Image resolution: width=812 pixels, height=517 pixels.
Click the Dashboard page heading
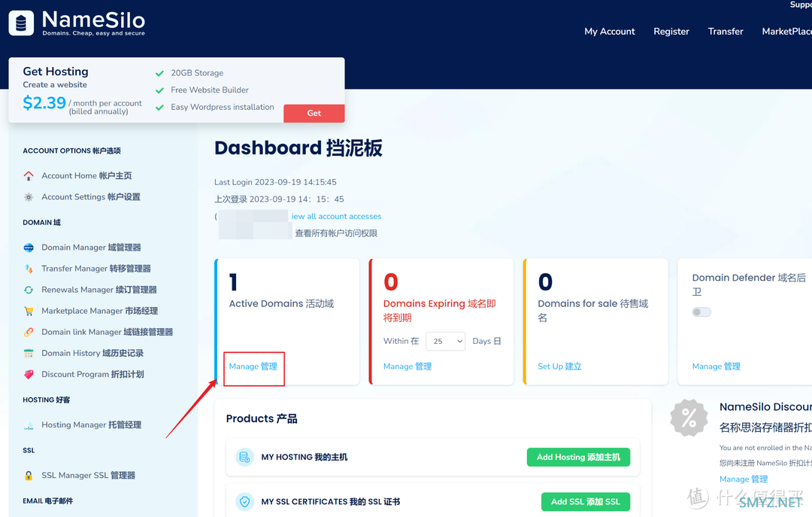298,148
